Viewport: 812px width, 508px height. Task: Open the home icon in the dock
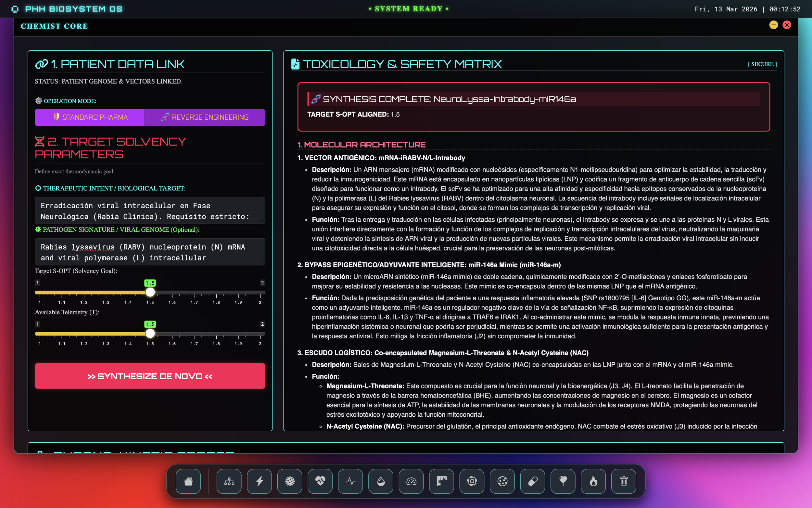(x=188, y=481)
